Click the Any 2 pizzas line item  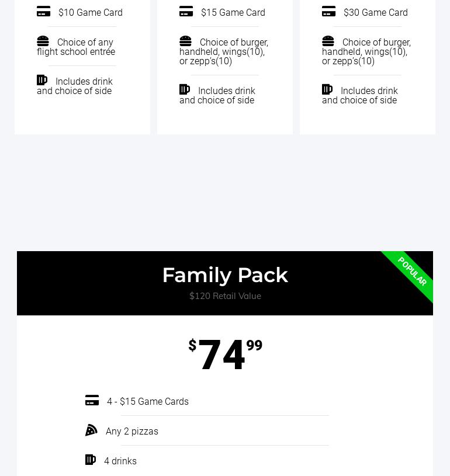tap(131, 432)
